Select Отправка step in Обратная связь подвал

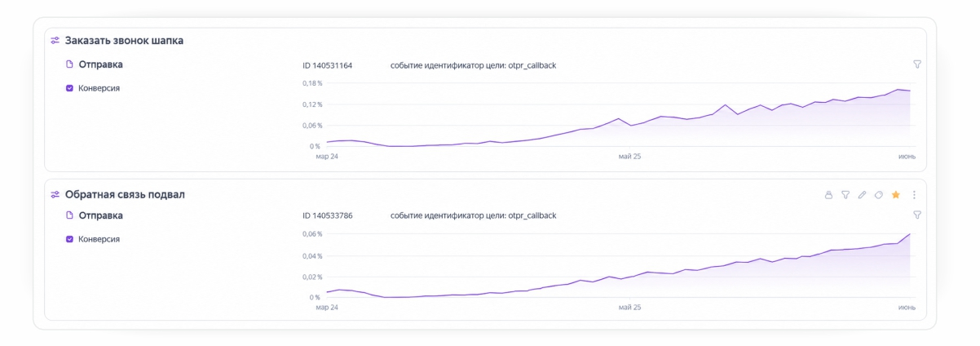click(100, 215)
